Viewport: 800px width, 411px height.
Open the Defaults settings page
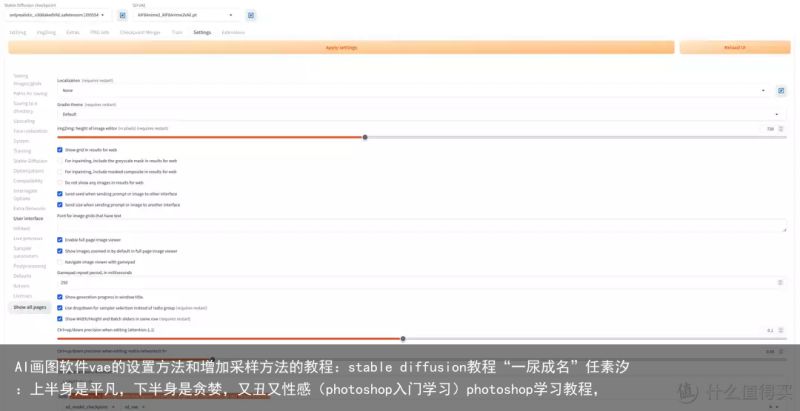(x=22, y=276)
